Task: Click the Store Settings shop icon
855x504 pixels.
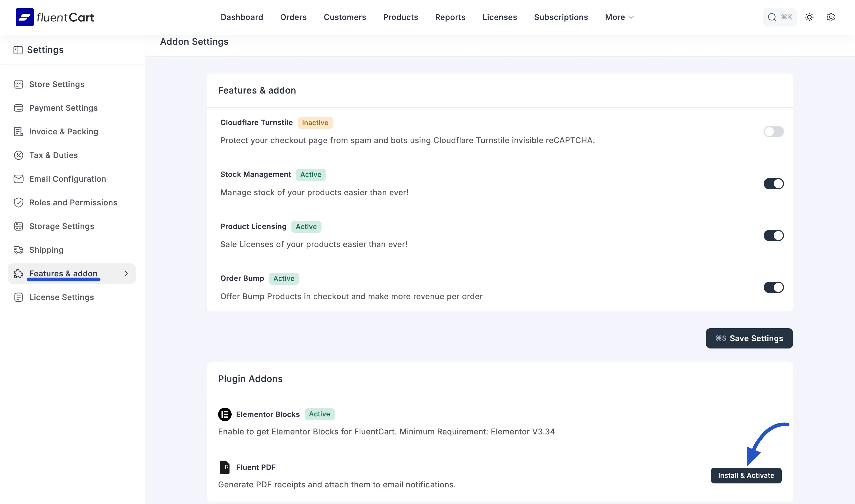Action: (18, 84)
